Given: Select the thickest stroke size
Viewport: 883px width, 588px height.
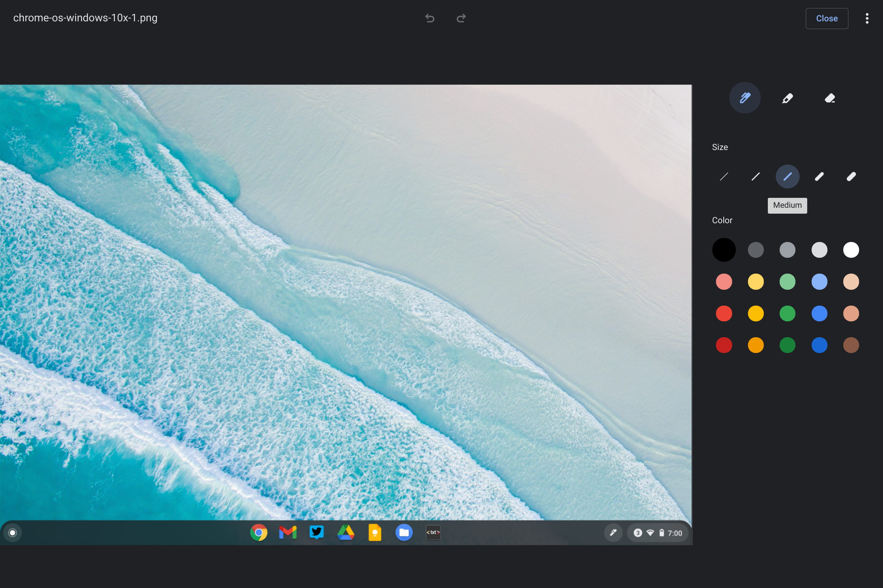Looking at the screenshot, I should click(x=851, y=176).
